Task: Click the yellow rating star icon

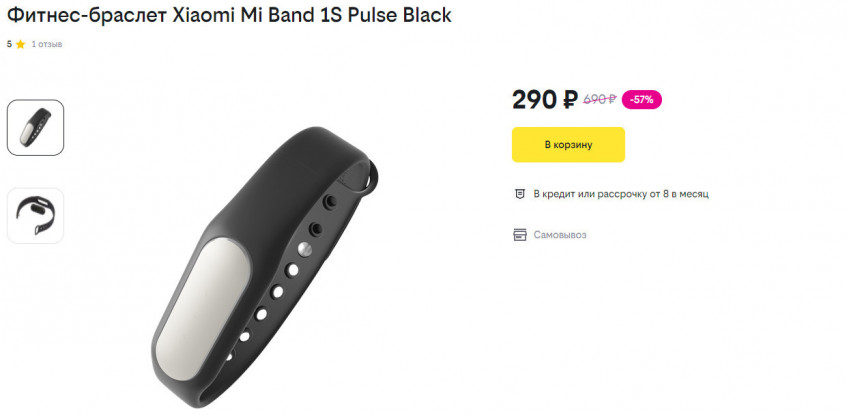Action: [x=21, y=45]
